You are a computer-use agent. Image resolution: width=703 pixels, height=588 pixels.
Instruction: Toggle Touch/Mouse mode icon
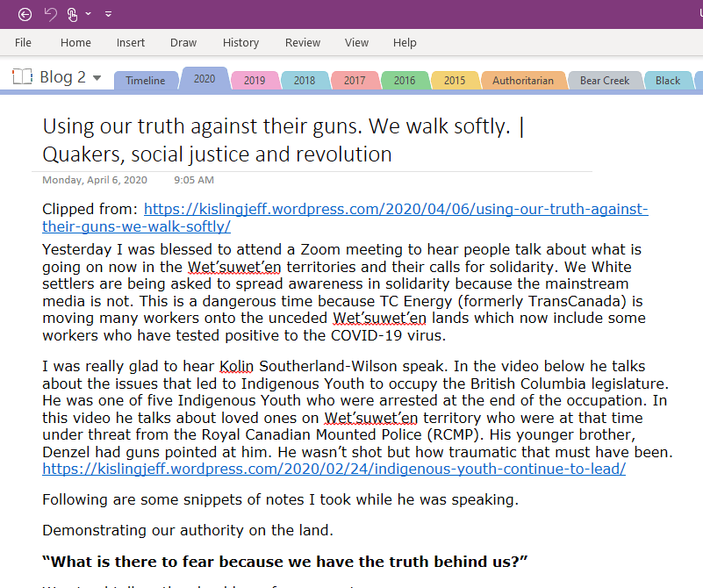(x=72, y=14)
